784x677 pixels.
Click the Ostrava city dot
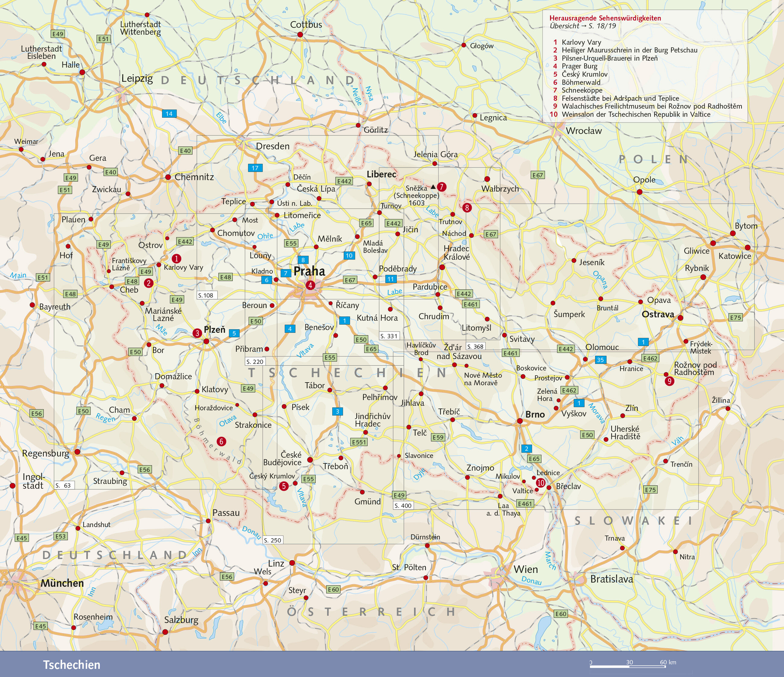tap(680, 318)
